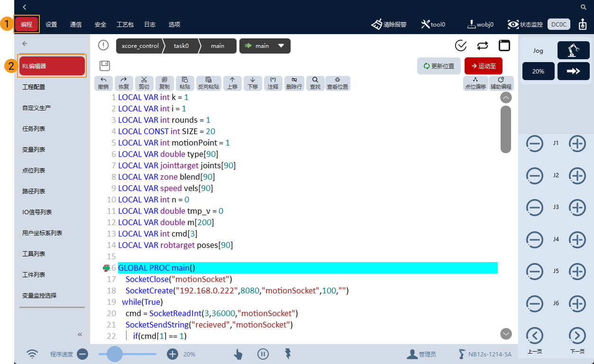Open 变量列表 (Variable list) in sidebar
Viewport: 594px width, 364px height.
[52, 150]
